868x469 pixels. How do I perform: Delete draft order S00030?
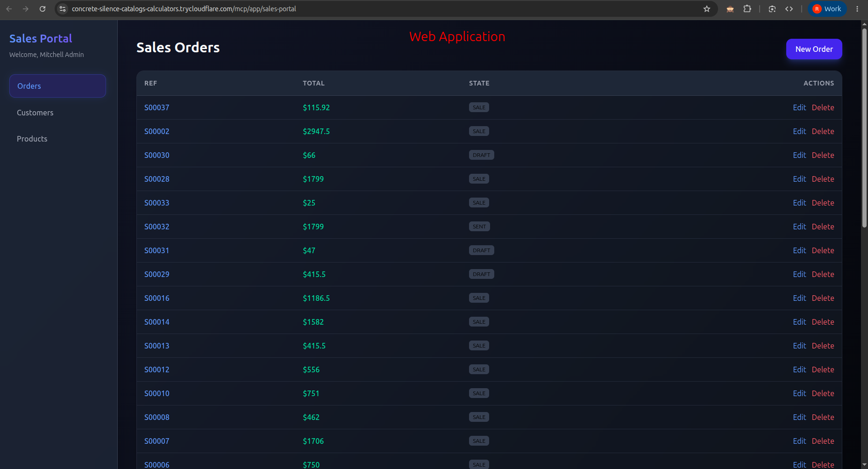tap(823, 155)
